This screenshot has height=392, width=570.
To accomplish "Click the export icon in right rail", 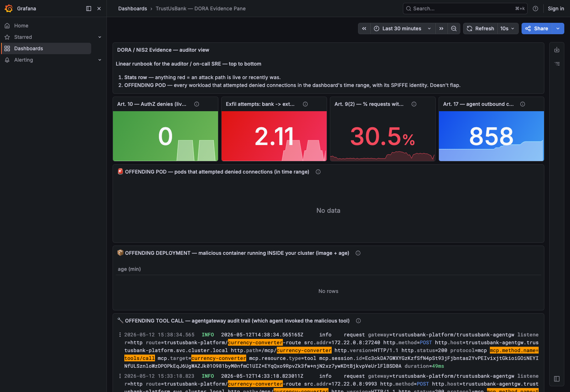I will (557, 50).
